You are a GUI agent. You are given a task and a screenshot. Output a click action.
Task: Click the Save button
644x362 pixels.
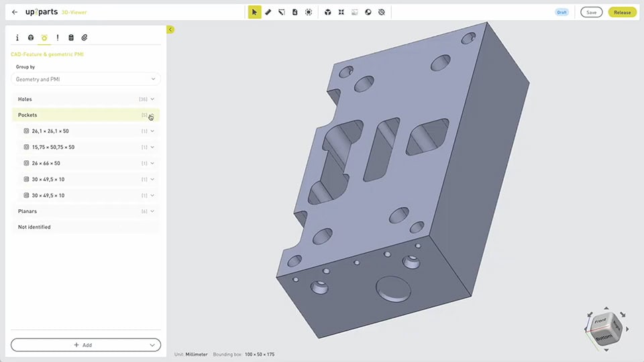tap(592, 12)
